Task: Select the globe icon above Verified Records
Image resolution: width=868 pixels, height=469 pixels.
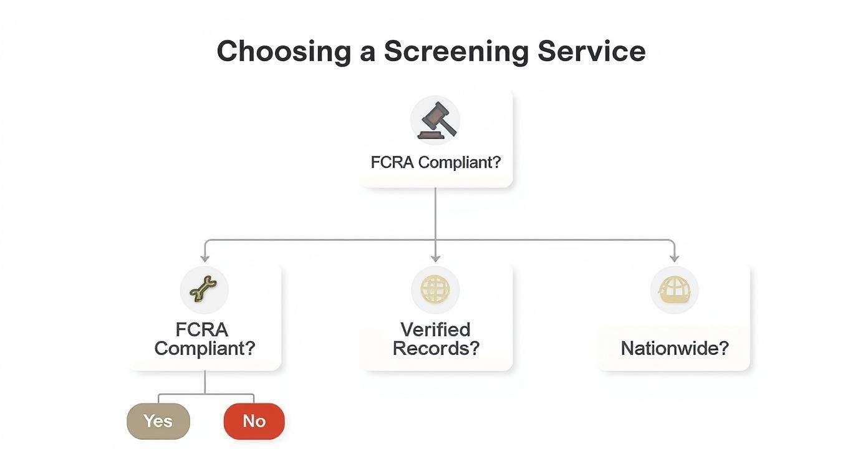Action: tap(435, 289)
